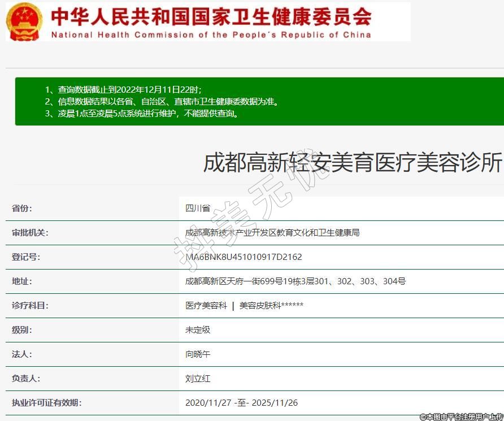The height and width of the screenshot is (421, 504).
Task: Select the province value 四川省
Action: 198,208
